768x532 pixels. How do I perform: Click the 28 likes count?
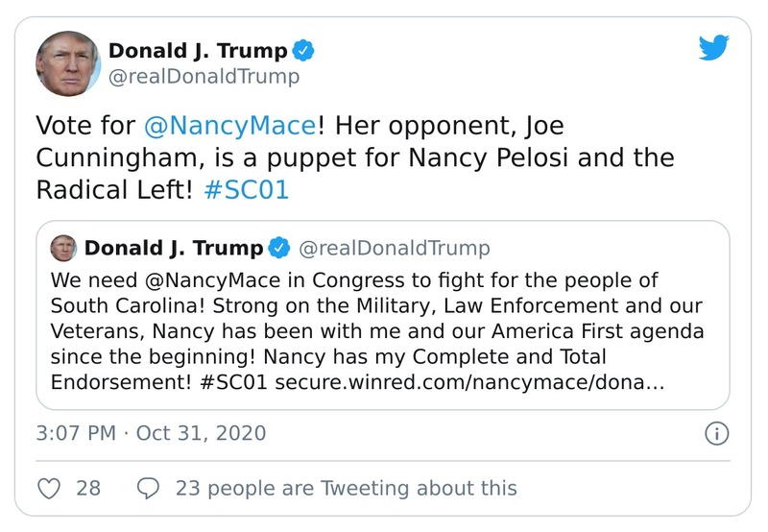(x=88, y=488)
